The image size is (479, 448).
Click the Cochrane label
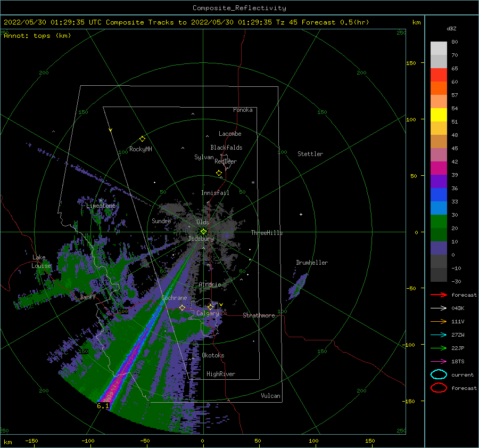174,298
